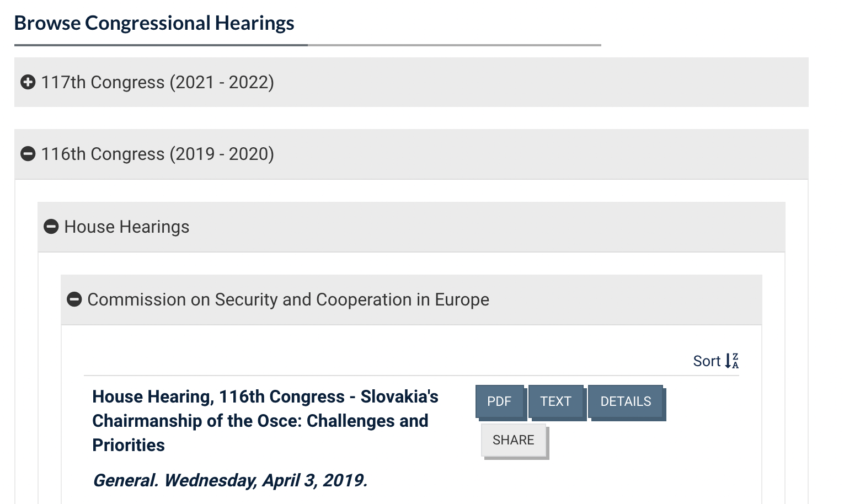This screenshot has width=844, height=504.
Task: Expand the 117th Congress plus icon
Action: [x=28, y=82]
